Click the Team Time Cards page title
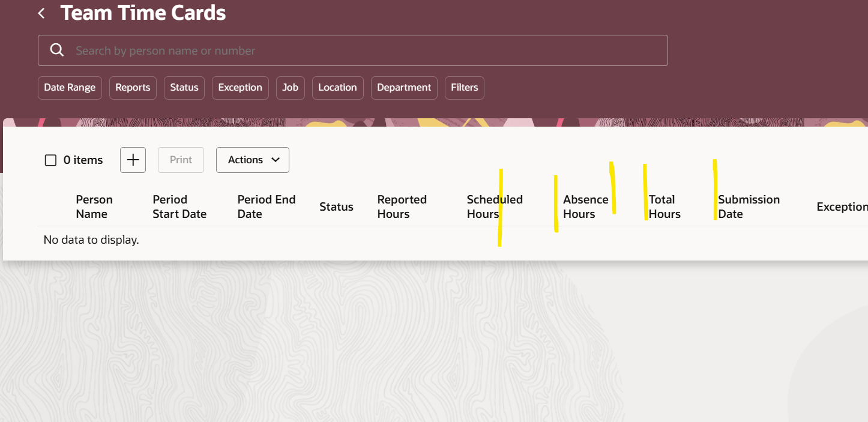Screen dimensions: 868x422 point(143,13)
